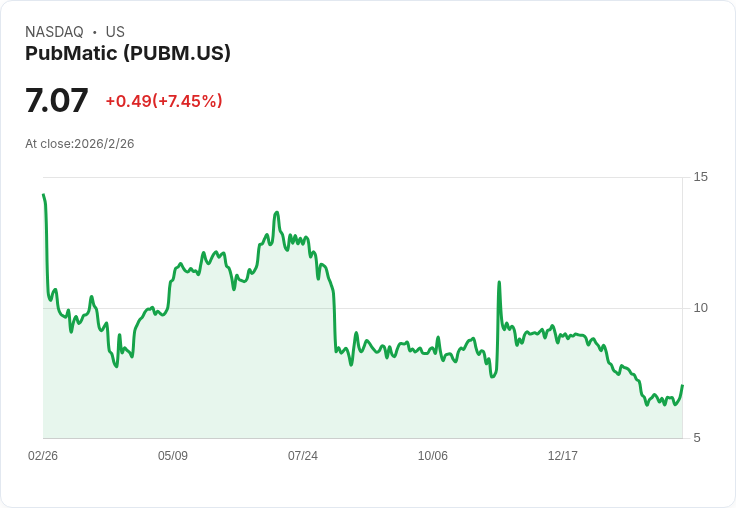Open the PubMatic (PUBM.US) title
This screenshot has height=508, width=736.
point(128,53)
